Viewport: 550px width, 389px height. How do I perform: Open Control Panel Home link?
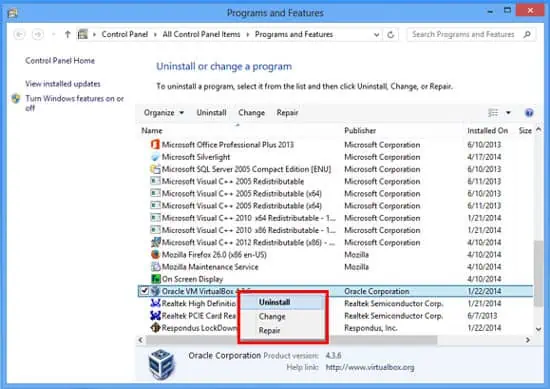coord(60,61)
